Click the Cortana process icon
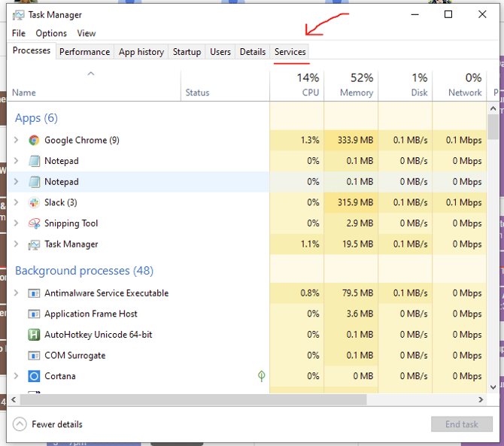The height and width of the screenshot is (446, 504). point(34,376)
